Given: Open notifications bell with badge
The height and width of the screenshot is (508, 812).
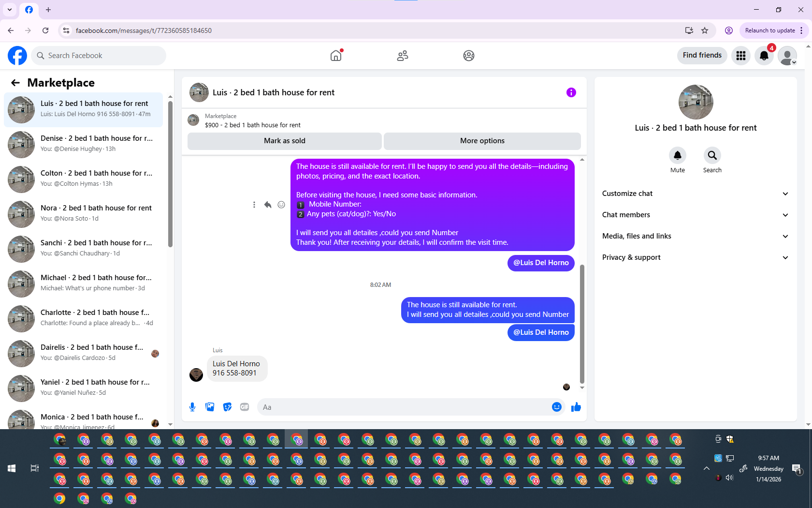Looking at the screenshot, I should [764, 56].
